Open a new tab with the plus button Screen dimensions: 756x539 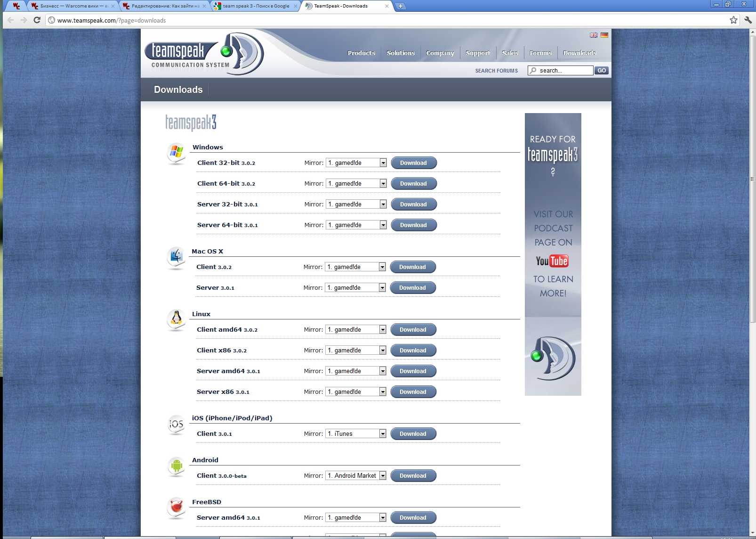pos(400,6)
